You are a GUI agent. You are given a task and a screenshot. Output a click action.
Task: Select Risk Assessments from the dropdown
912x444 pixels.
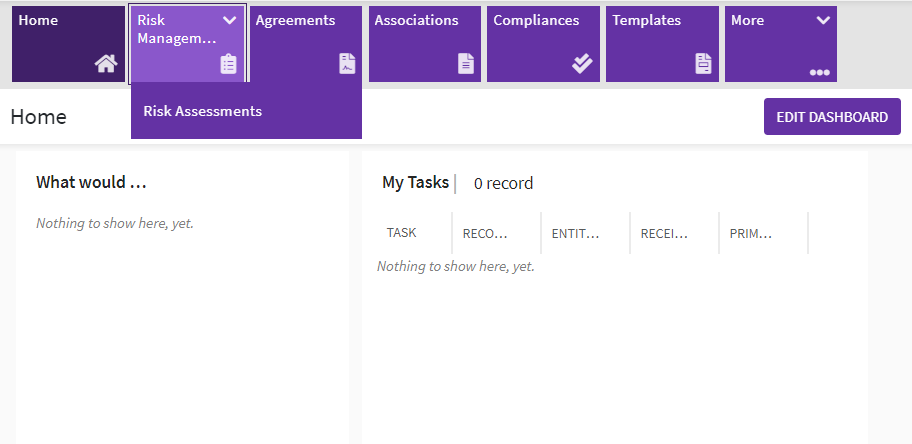pyautogui.click(x=203, y=111)
